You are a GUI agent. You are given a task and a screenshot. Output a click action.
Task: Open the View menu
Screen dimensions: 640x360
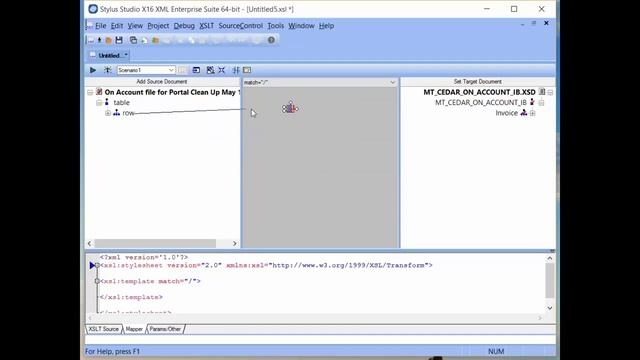(x=135, y=26)
